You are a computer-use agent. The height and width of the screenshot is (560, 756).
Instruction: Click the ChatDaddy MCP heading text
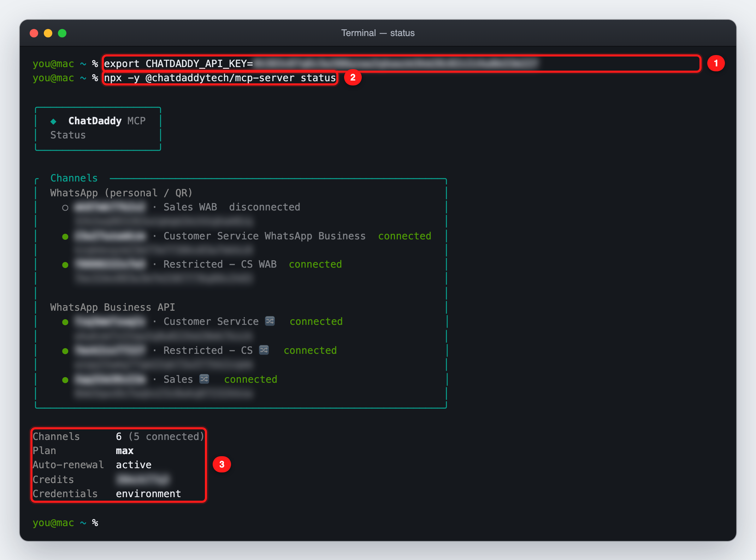click(107, 121)
